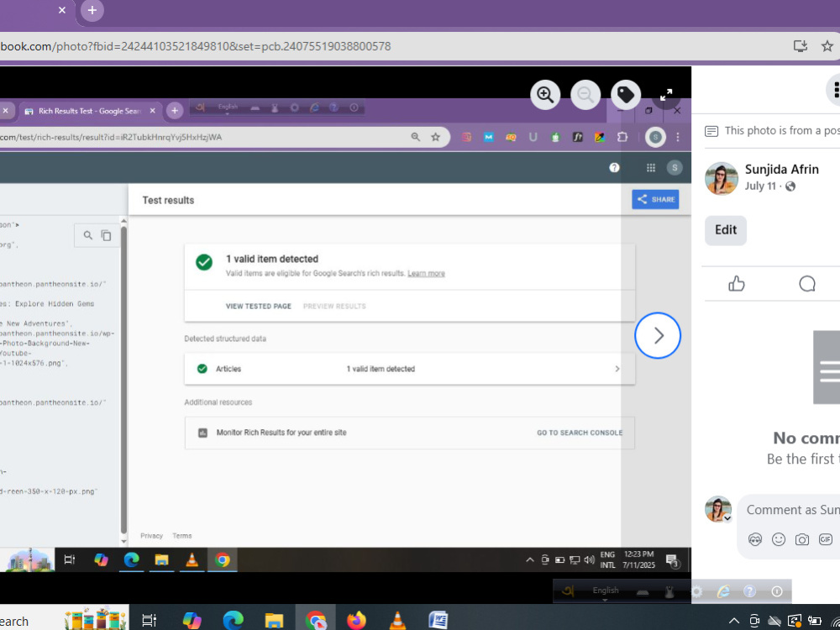Add a GIF to the comment
840x630 pixels.
[826, 539]
